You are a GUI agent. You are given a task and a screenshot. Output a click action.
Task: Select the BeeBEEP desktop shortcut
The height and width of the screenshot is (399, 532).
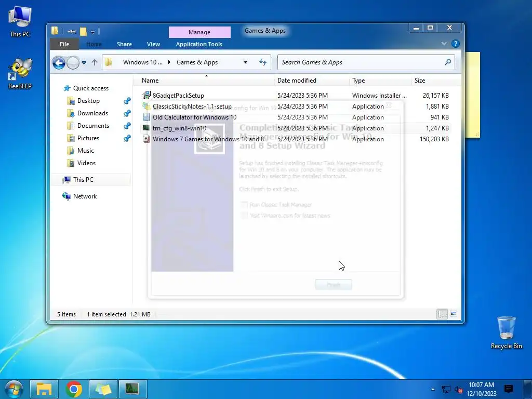click(x=20, y=74)
